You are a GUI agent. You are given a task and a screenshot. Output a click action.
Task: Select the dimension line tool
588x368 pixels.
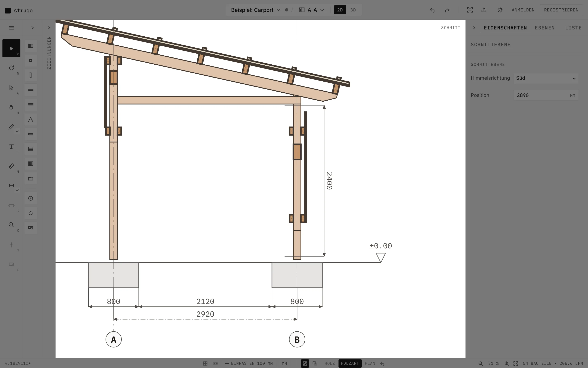(11, 186)
